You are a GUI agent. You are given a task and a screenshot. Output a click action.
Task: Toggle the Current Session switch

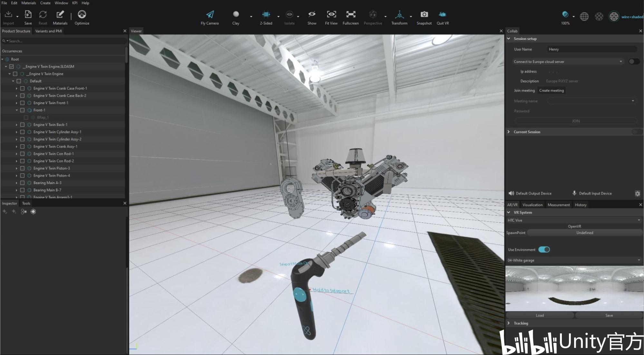637,132
